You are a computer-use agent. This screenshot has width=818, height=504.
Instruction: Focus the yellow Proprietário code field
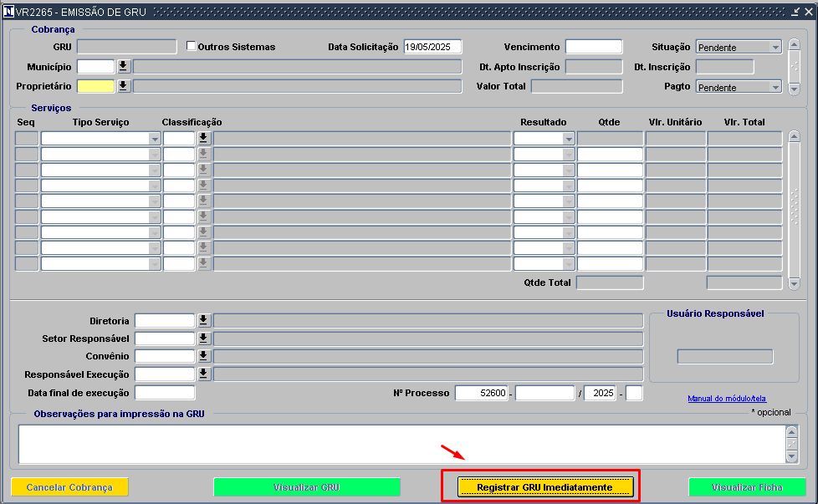[x=95, y=86]
